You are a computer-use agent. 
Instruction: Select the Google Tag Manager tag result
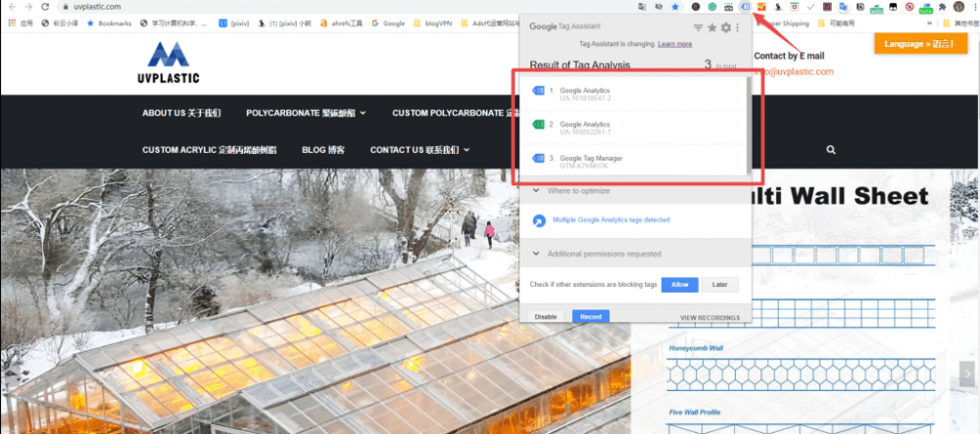point(590,162)
